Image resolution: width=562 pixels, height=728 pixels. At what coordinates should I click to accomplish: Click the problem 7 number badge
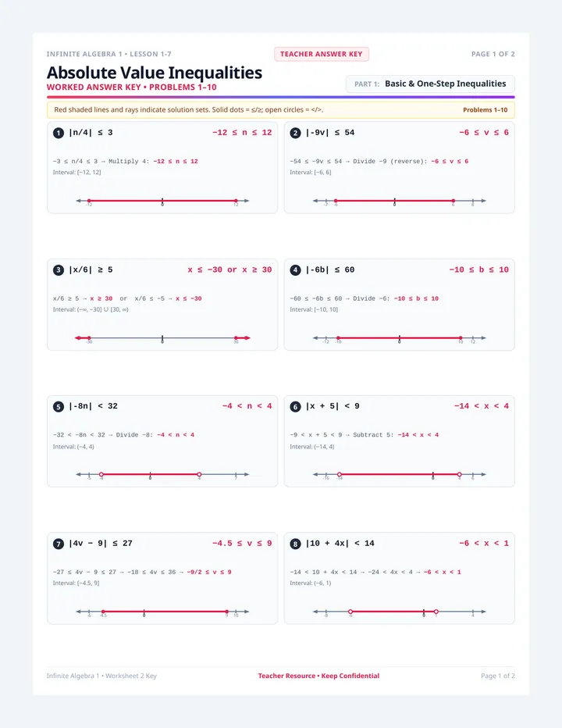[x=58, y=544]
